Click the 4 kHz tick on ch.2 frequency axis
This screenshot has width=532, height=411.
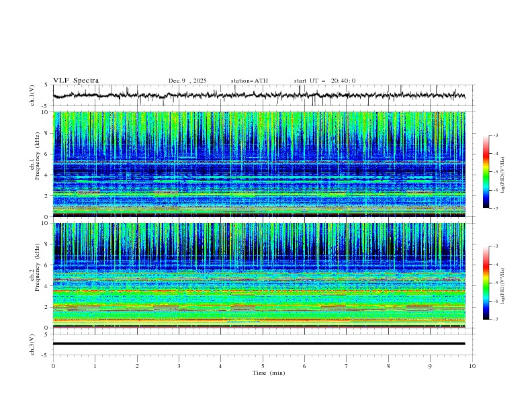click(x=46, y=286)
